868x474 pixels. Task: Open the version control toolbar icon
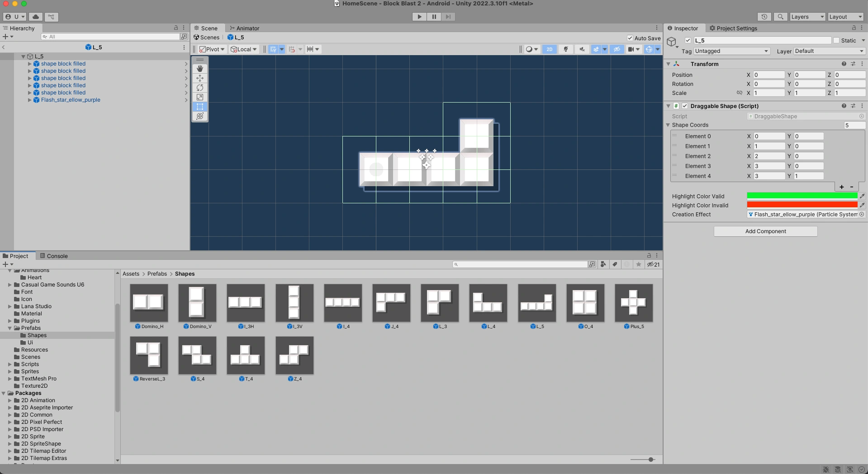click(x=51, y=17)
